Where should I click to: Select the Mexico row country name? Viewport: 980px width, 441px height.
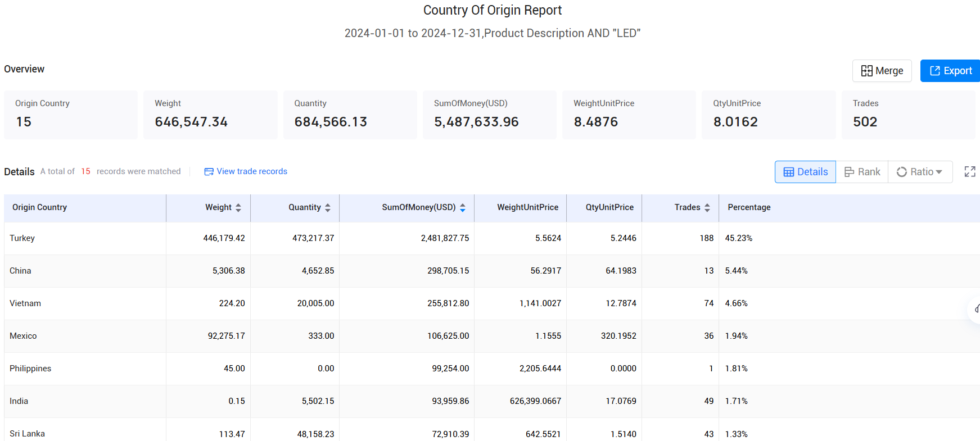tap(23, 336)
